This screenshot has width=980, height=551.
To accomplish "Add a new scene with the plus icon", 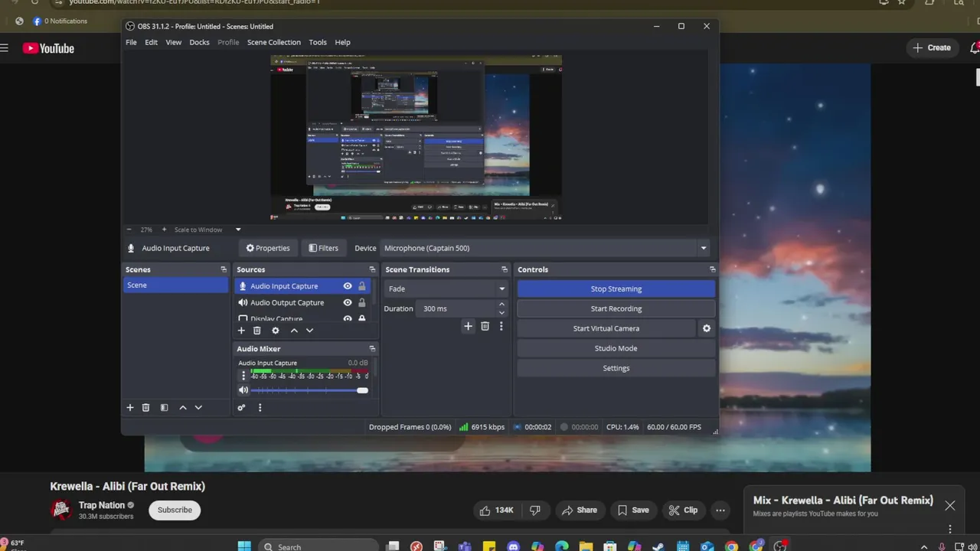I will (x=130, y=408).
